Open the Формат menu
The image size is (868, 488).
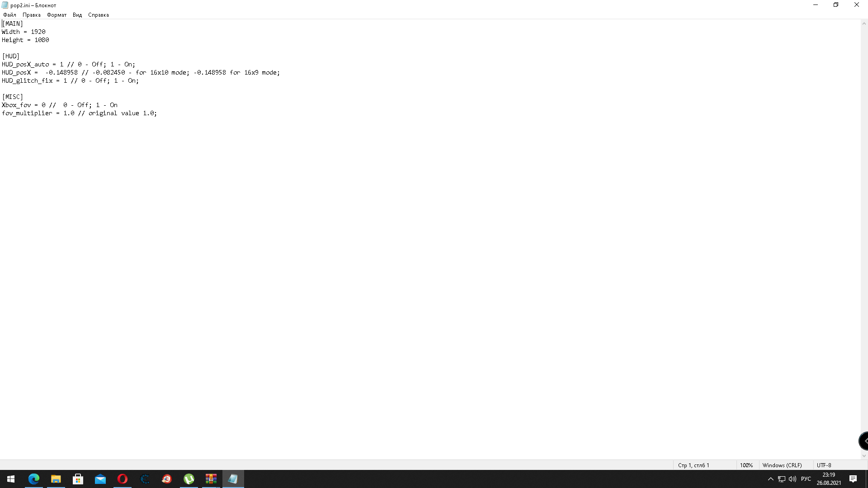pyautogui.click(x=57, y=15)
